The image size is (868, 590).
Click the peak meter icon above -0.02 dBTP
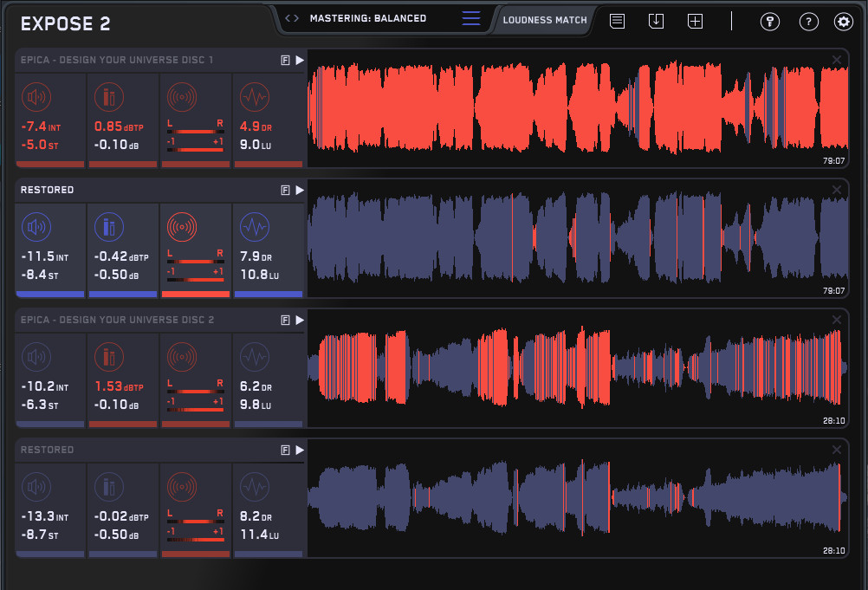pos(109,487)
